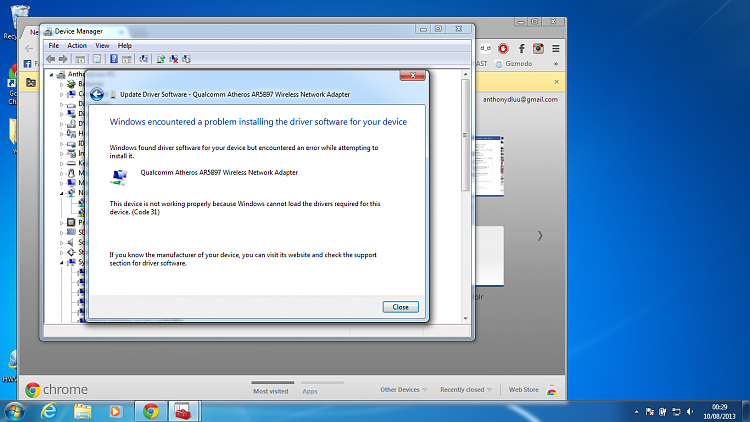The width and height of the screenshot is (750, 422).
Task: Toggle Show/Hide Console Tree toolbar icon
Action: click(80, 59)
